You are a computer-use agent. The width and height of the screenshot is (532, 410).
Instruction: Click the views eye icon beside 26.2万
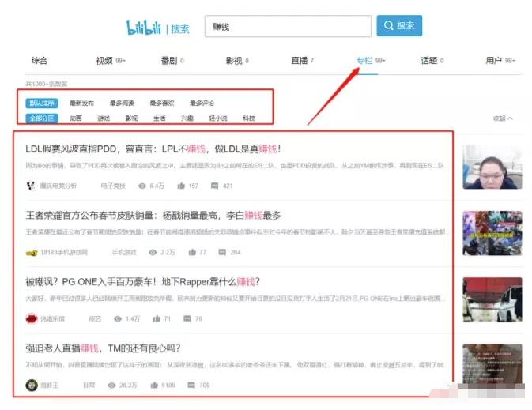click(x=111, y=386)
